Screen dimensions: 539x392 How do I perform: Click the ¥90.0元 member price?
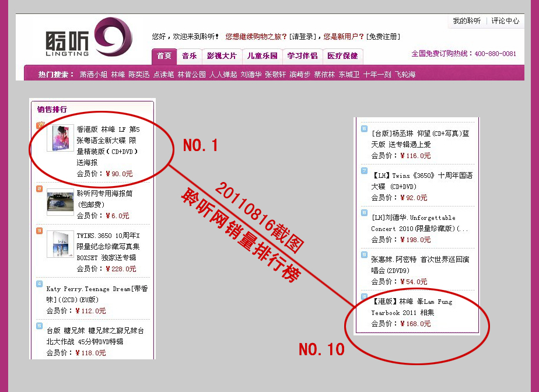[119, 174]
